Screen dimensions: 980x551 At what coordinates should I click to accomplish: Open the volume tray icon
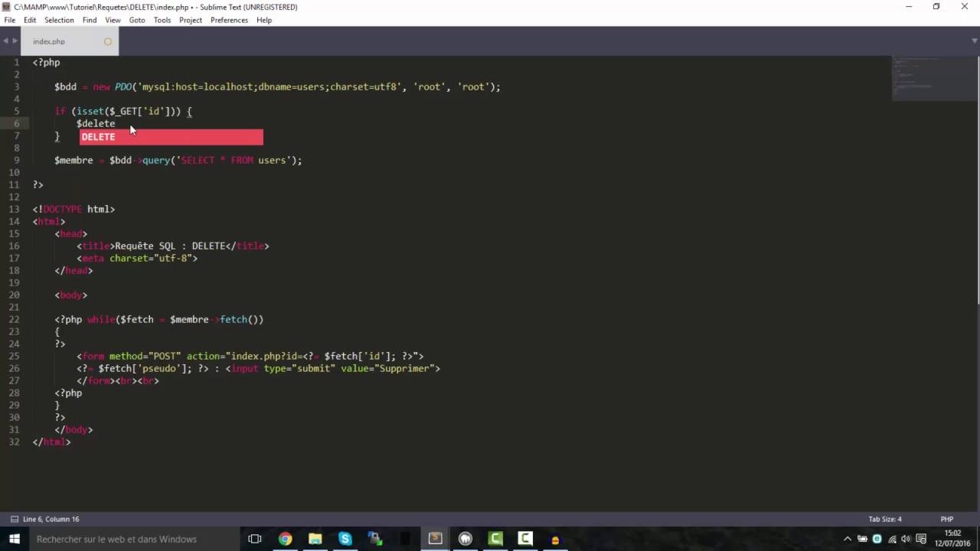click(x=906, y=539)
